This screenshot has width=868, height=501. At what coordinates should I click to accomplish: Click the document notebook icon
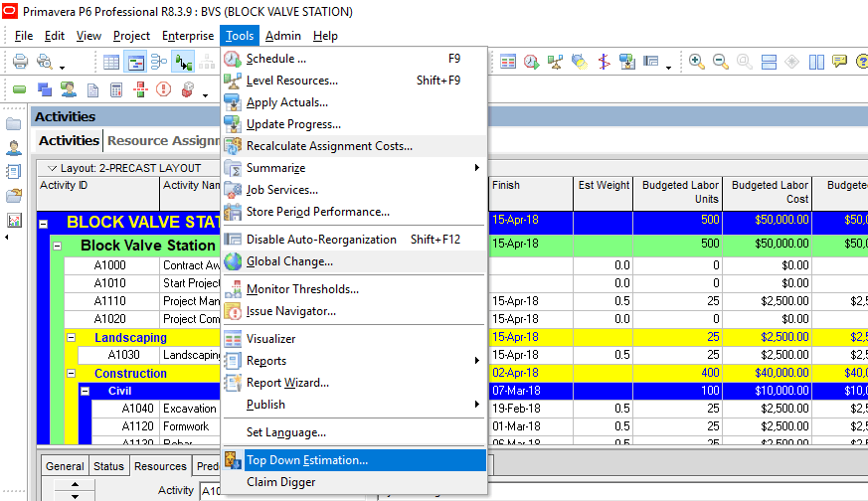[x=92, y=89]
